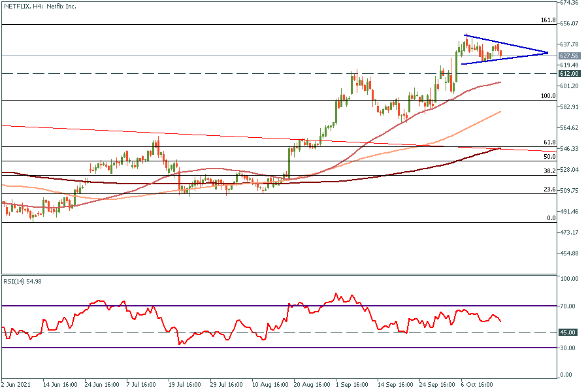588x392 pixels.
Task: Click the 50.0 Fibonacci level label
Action: pos(549,157)
